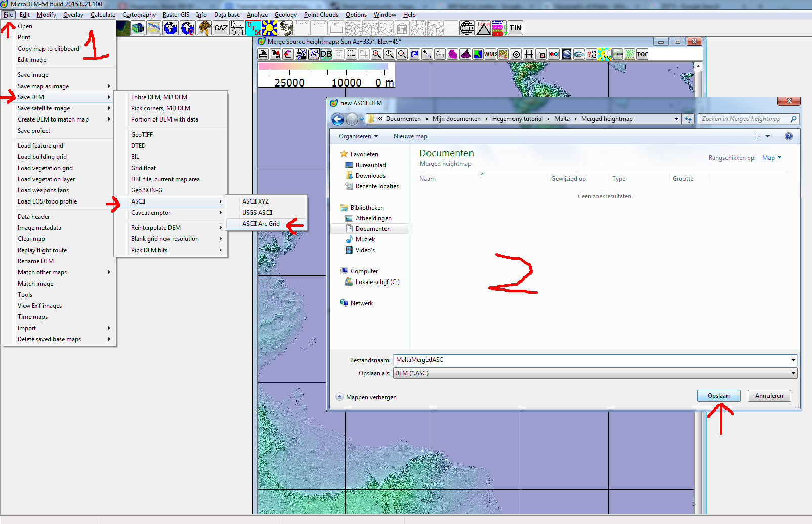Click the Opslaan button
This screenshot has height=524, width=812.
(718, 396)
